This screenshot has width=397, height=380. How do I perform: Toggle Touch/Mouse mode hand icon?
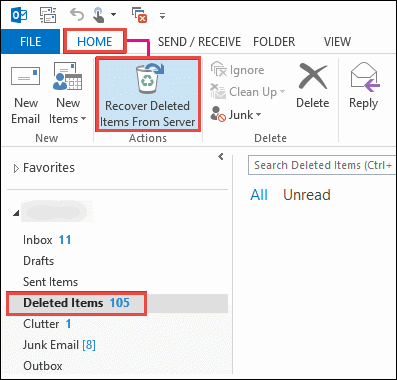pos(99,15)
